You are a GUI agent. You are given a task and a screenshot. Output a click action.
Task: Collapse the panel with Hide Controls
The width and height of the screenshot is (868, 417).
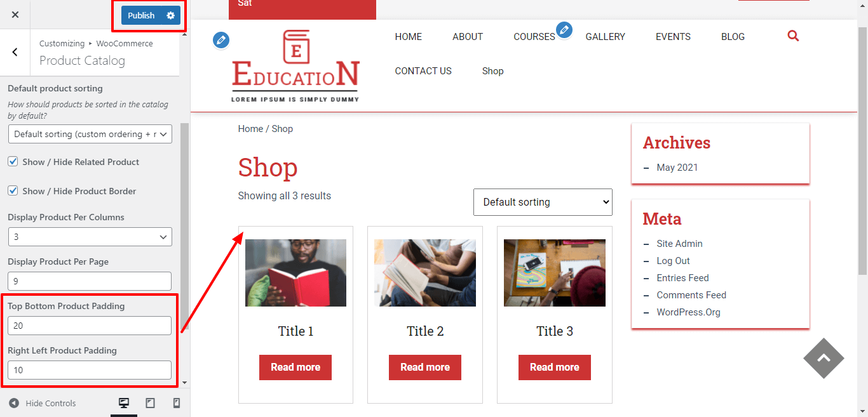pyautogui.click(x=43, y=403)
